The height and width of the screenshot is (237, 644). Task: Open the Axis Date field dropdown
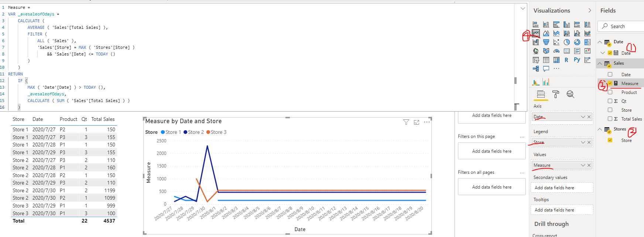coord(583,117)
